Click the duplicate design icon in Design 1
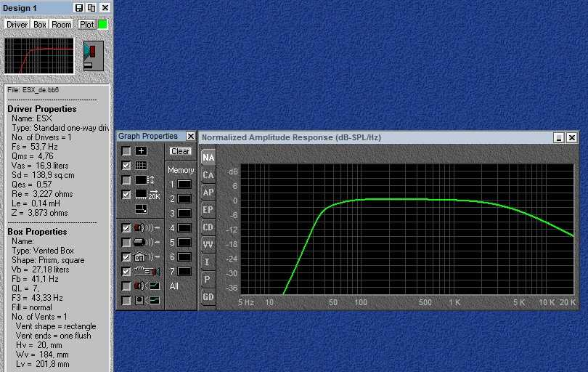588x372 pixels. click(91, 7)
